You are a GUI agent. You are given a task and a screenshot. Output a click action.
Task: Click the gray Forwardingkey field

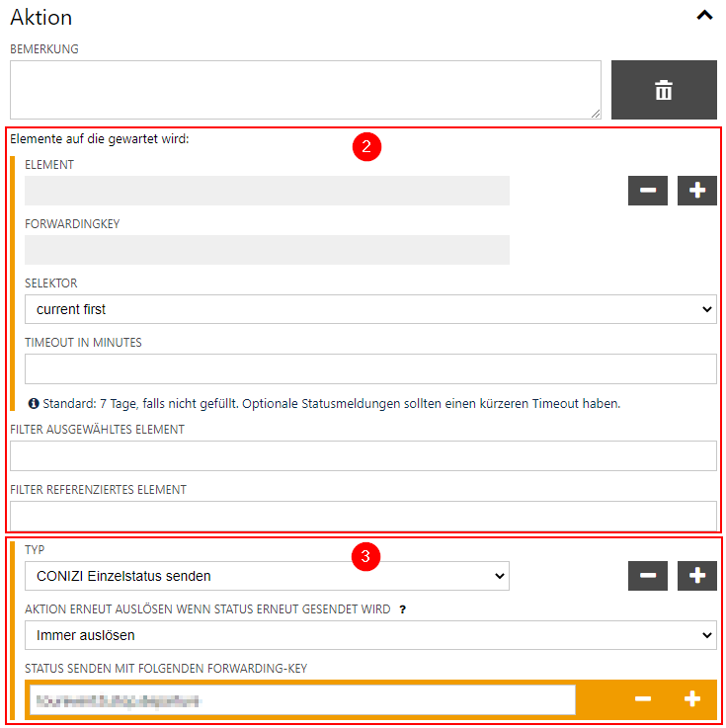click(x=267, y=250)
